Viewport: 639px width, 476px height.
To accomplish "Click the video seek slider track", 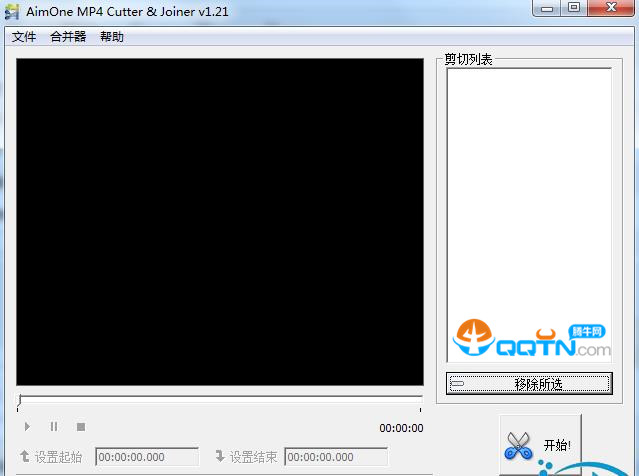I will coord(220,399).
